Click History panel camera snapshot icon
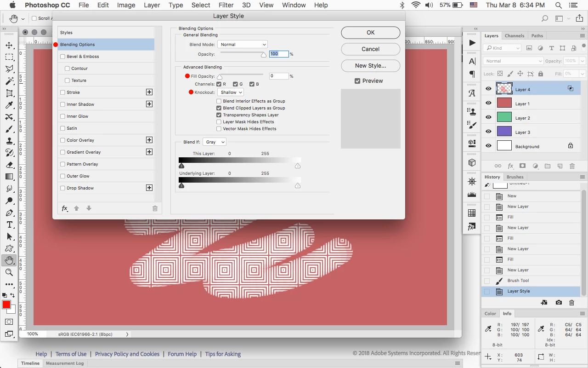588x368 pixels. point(559,303)
